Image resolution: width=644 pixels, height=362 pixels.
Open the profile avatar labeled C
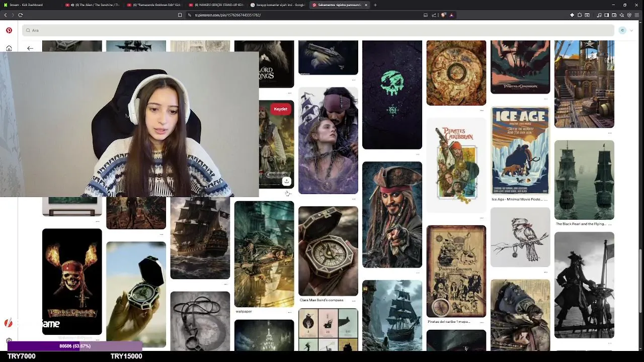click(622, 30)
